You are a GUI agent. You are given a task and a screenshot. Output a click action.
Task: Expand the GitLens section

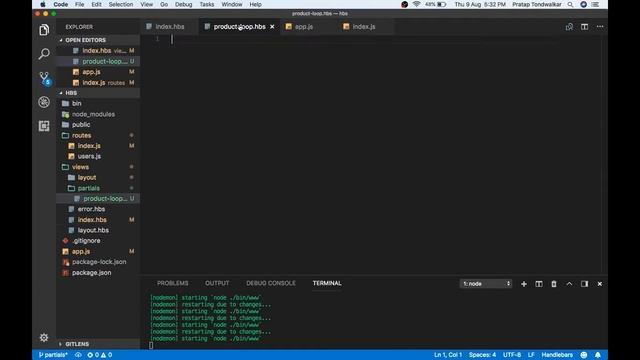pyautogui.click(x=98, y=344)
